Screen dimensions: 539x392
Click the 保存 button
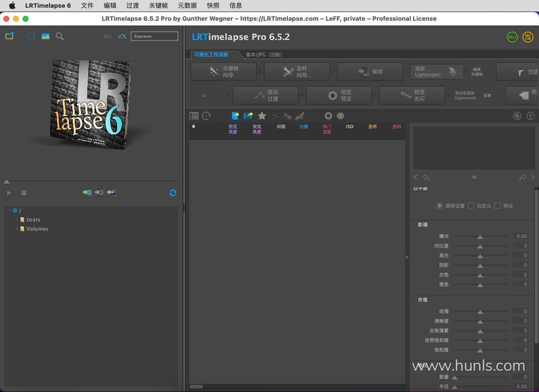[370, 72]
